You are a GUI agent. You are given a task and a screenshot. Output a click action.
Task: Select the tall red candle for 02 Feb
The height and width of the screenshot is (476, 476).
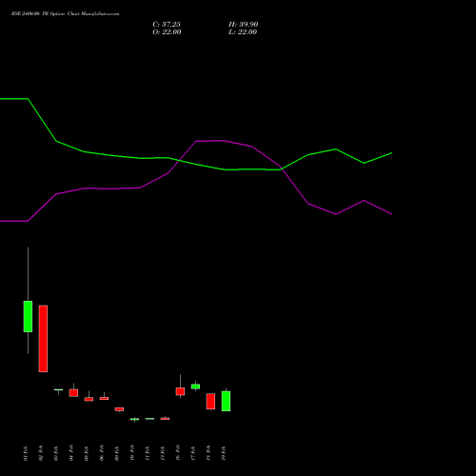coord(43,339)
